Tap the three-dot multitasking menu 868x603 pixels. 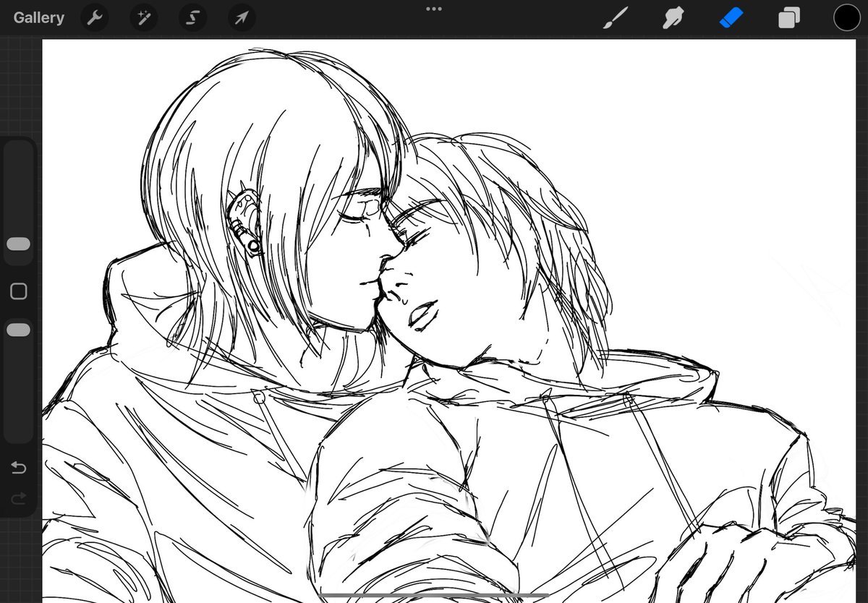pyautogui.click(x=434, y=9)
